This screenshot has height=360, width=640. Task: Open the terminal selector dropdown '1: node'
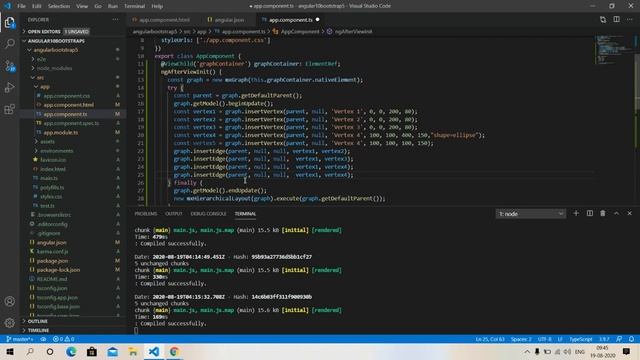pos(531,213)
